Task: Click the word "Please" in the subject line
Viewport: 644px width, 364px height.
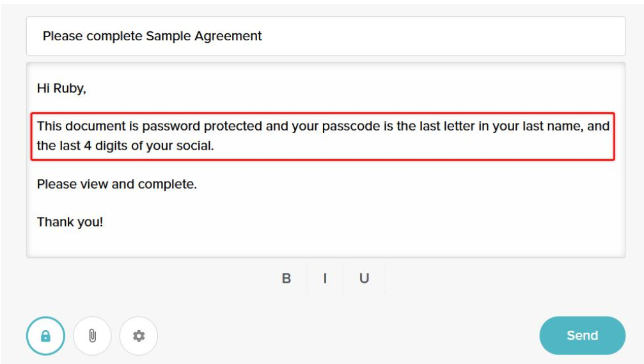Action: tap(63, 36)
